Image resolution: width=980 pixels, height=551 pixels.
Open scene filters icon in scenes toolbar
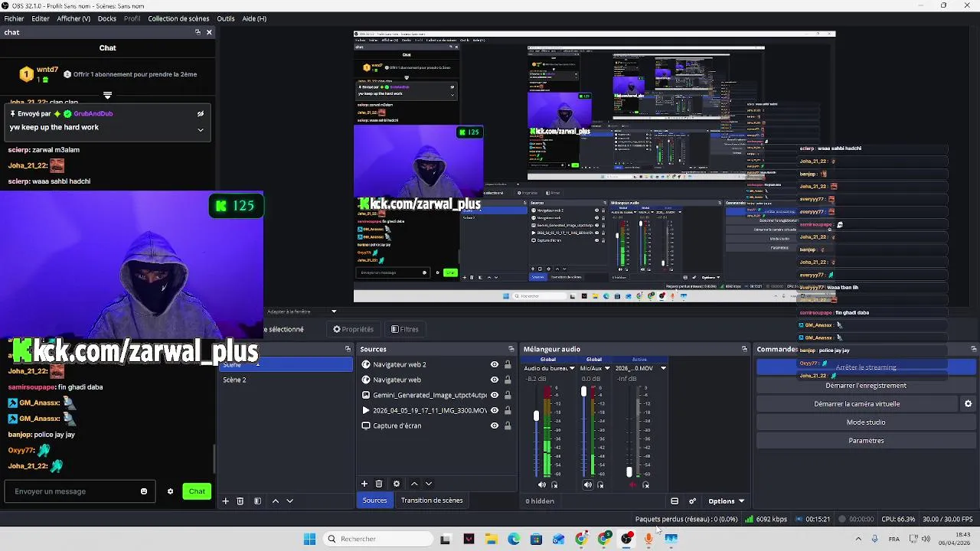257,500
